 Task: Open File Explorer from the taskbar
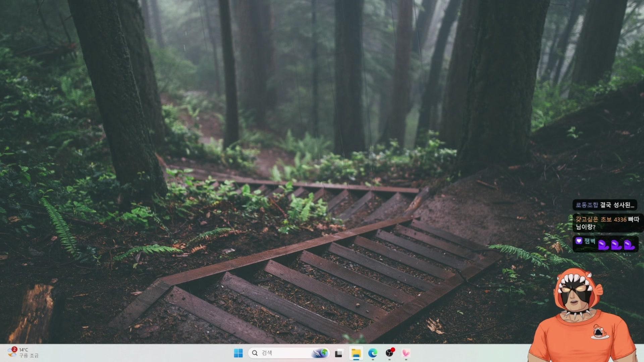tap(356, 353)
